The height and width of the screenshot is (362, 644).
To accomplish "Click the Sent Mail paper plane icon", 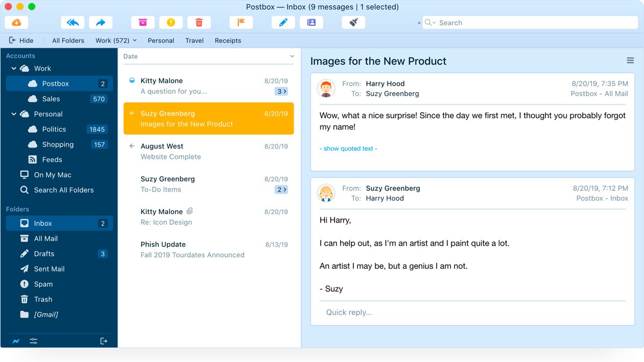I will tap(24, 269).
